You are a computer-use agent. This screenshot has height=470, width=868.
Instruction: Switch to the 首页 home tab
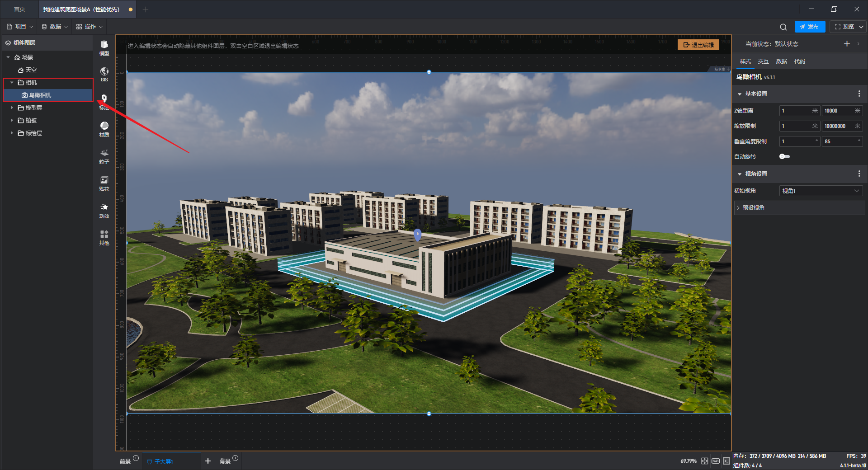click(x=19, y=9)
